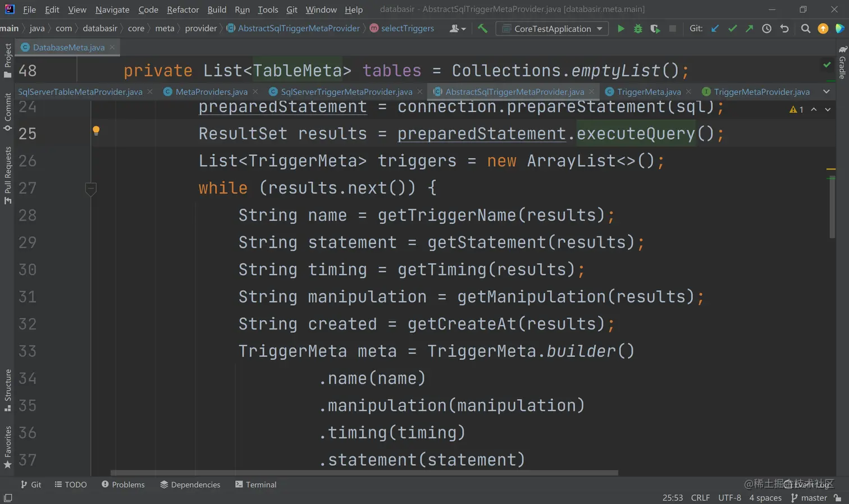Click the provider breadcrumb
Image resolution: width=849 pixels, height=504 pixels.
201,28
